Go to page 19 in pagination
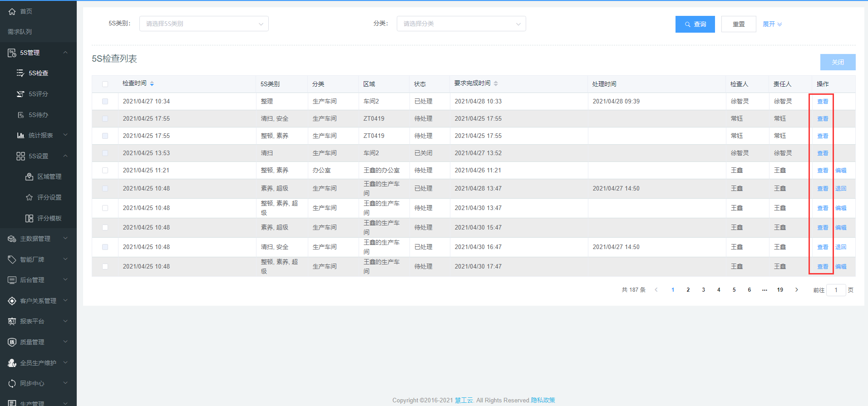Screen dimensions: 868x406 coord(780,290)
